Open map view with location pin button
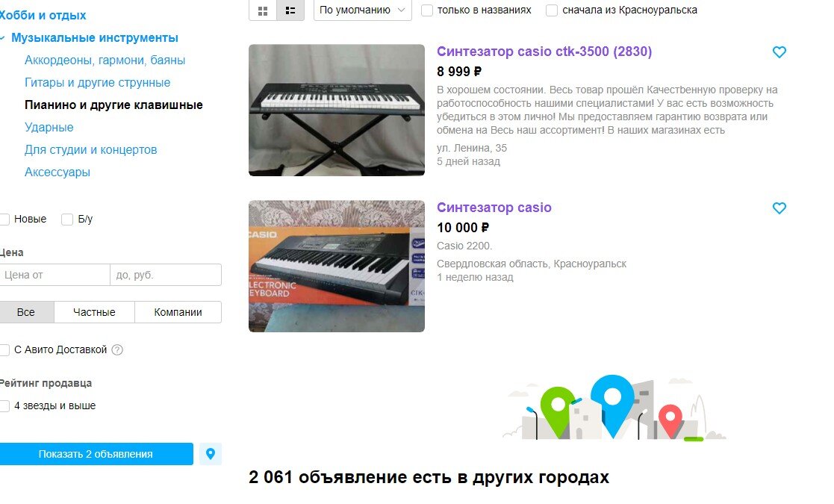Screen dimensions: 834x504 click(211, 454)
